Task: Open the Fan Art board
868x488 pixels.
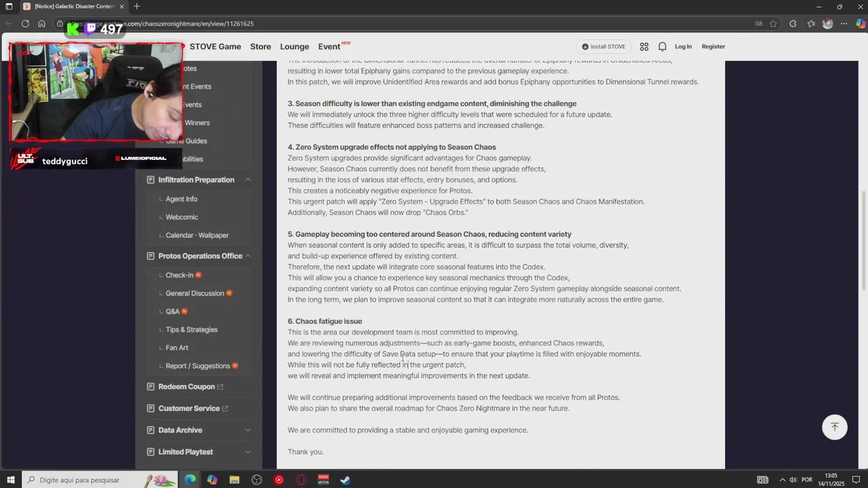Action: point(177,348)
